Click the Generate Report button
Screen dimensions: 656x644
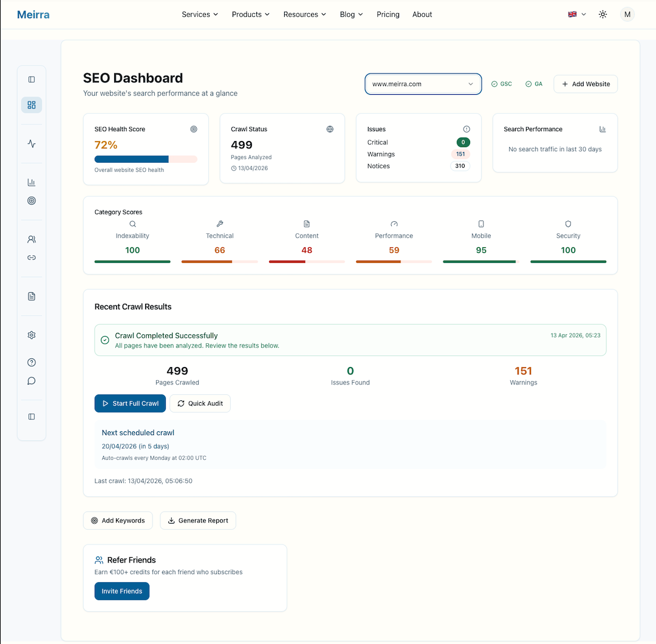point(198,521)
